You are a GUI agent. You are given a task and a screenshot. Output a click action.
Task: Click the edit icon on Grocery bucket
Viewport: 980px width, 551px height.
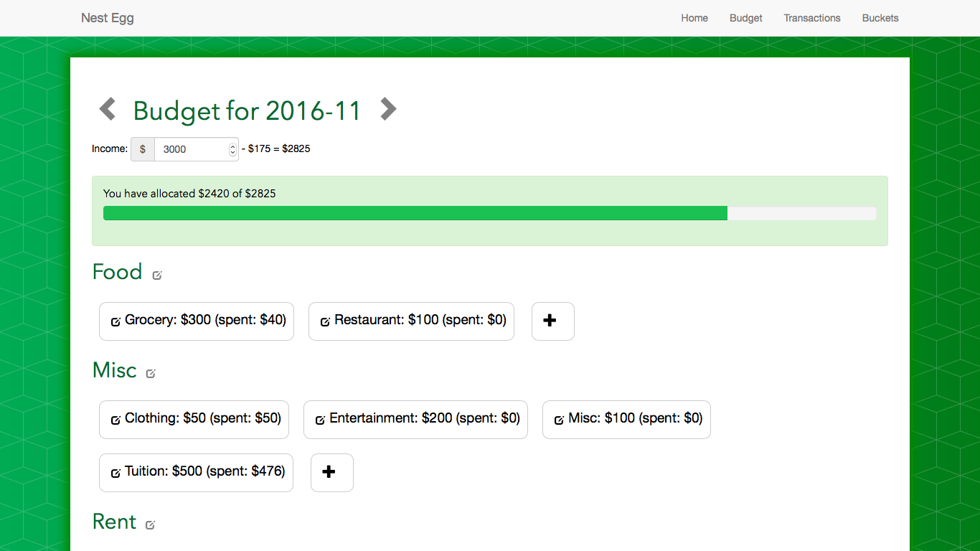click(116, 321)
